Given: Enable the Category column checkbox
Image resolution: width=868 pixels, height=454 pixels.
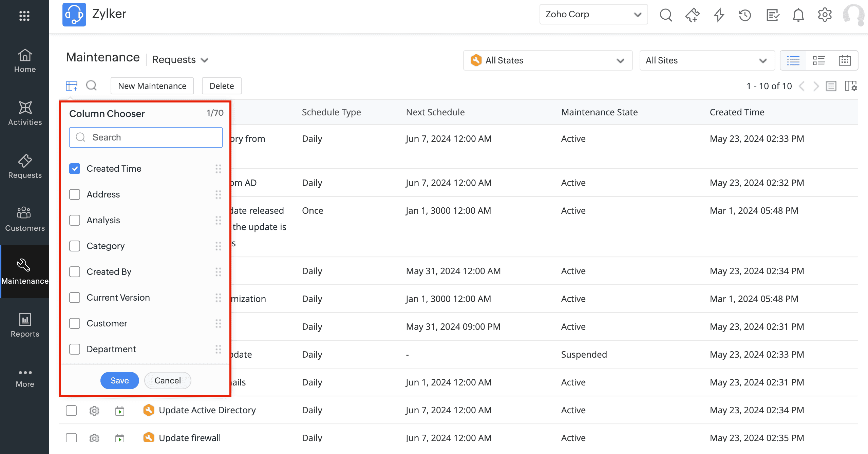Looking at the screenshot, I should tap(75, 246).
